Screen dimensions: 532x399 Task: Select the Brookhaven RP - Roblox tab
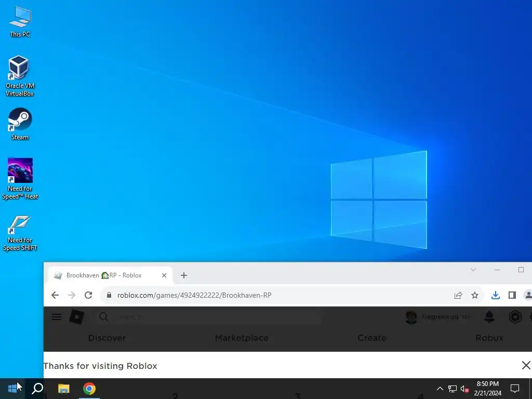(x=110, y=275)
